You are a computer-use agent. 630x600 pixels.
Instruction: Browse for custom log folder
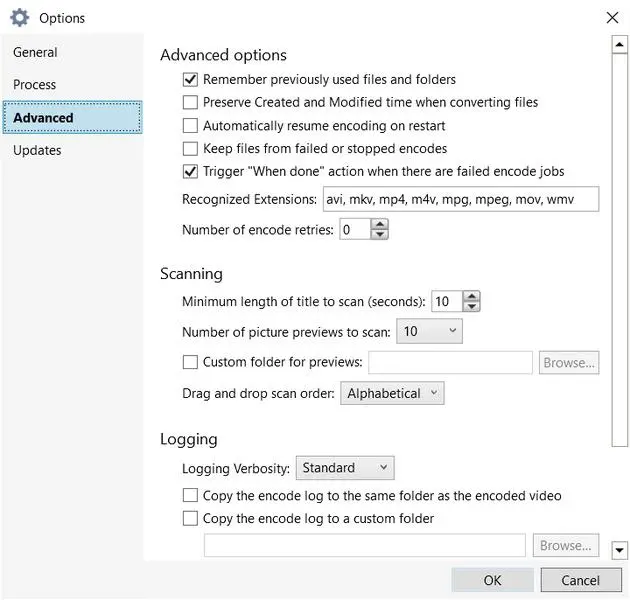coord(566,545)
